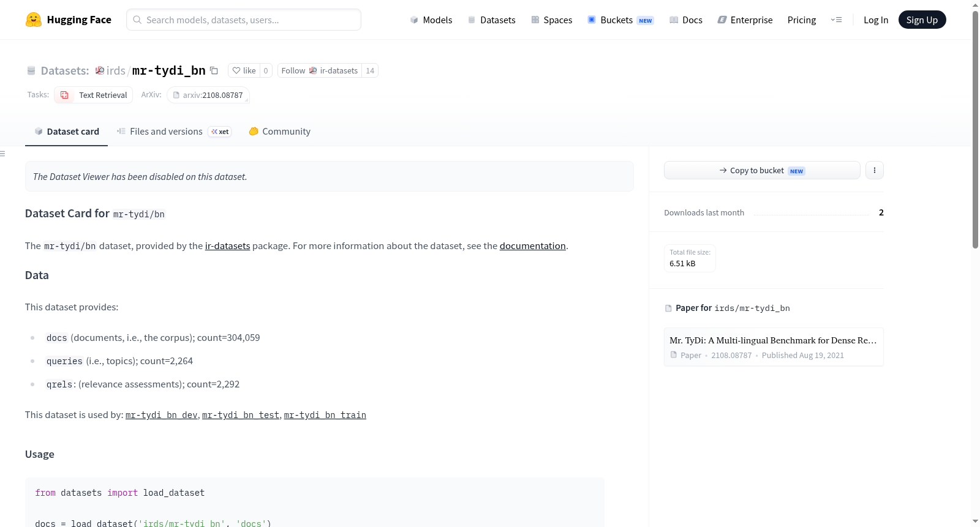The width and height of the screenshot is (980, 527).
Task: Open the Models page
Action: (x=431, y=20)
